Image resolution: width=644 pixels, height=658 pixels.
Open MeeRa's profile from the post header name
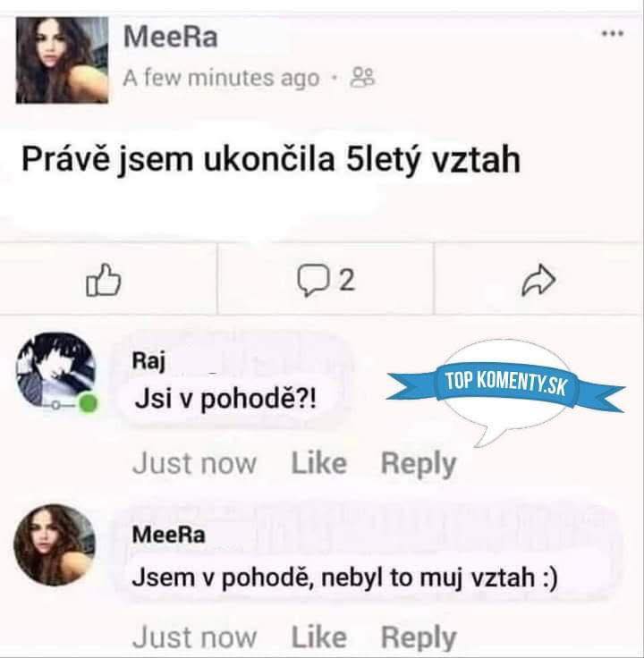point(170,38)
